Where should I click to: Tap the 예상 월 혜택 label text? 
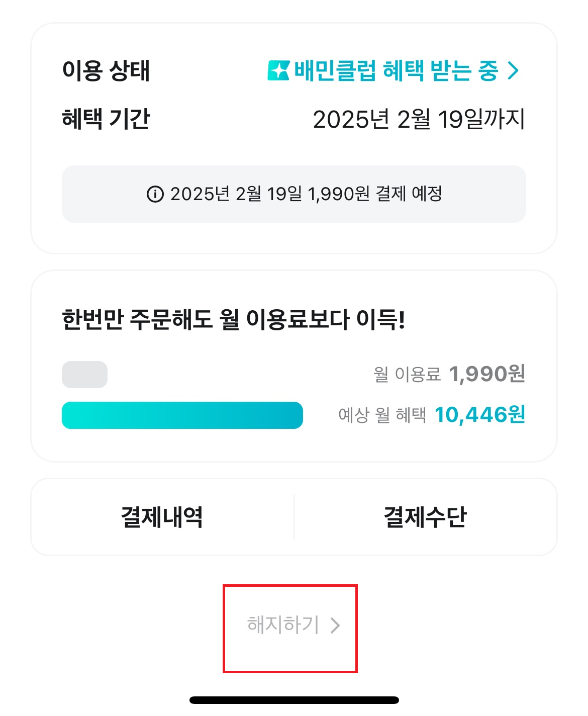point(382,415)
